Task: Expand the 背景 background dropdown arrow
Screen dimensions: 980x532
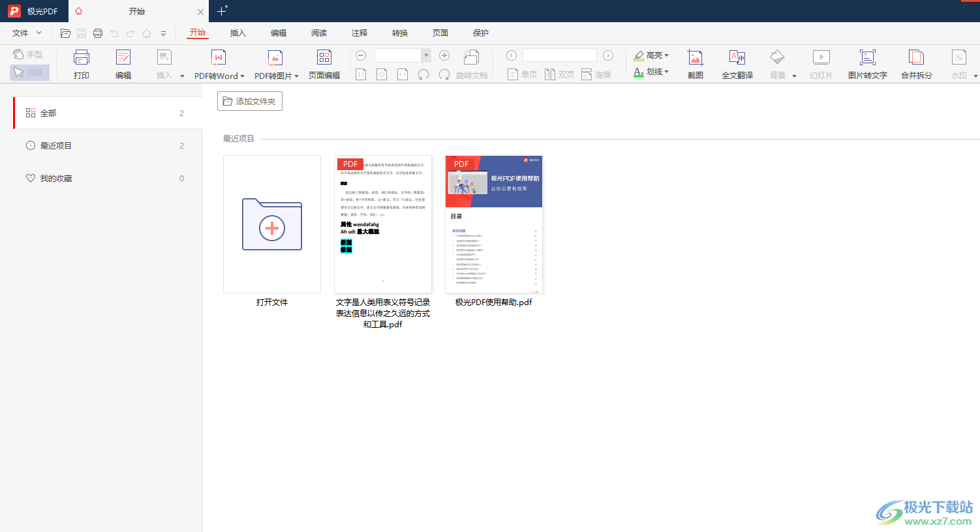Action: 794,76
